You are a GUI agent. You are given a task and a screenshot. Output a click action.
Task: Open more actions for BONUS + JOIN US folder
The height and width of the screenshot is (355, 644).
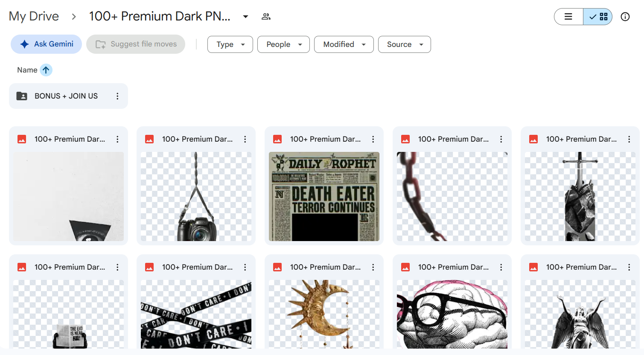[117, 96]
